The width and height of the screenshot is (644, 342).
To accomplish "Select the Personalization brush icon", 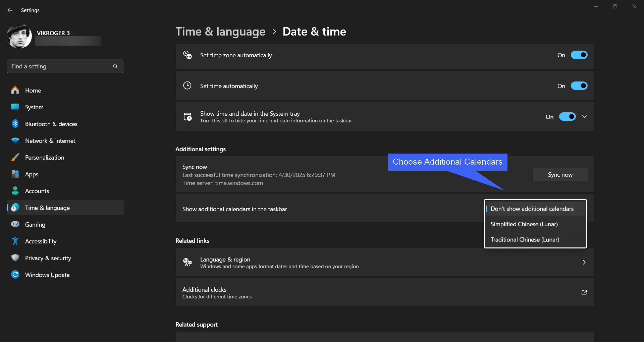I will 15,157.
